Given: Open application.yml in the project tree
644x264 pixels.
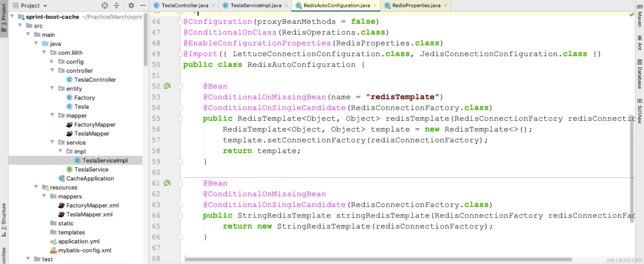Looking at the screenshot, I should [78, 241].
